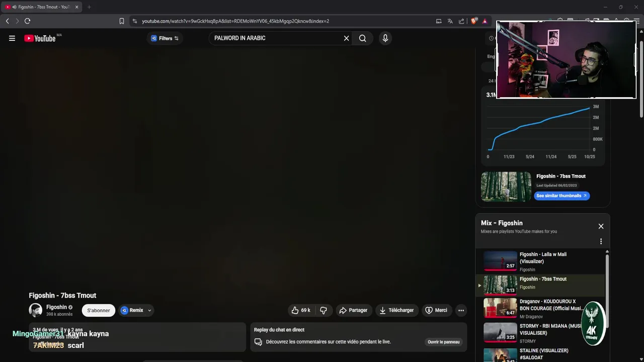644x362 pixels.
Task: Open a new browser tab
Action: [x=89, y=7]
